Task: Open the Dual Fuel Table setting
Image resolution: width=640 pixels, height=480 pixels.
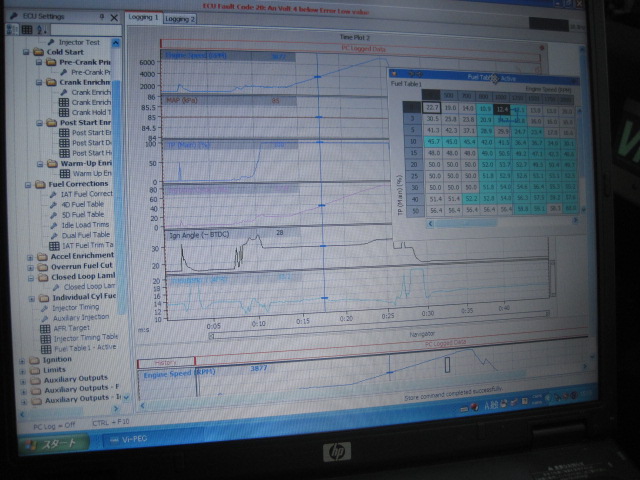Action: 80,235
